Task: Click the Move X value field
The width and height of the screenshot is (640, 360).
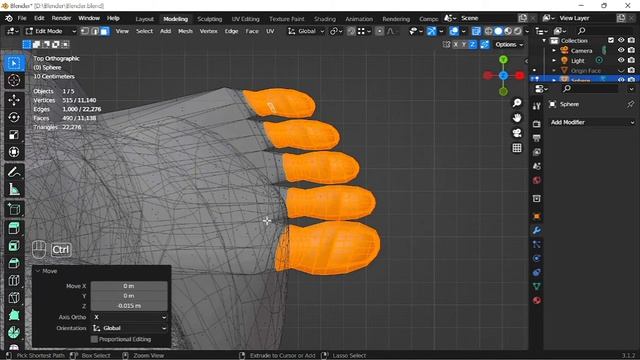Action: 129,286
